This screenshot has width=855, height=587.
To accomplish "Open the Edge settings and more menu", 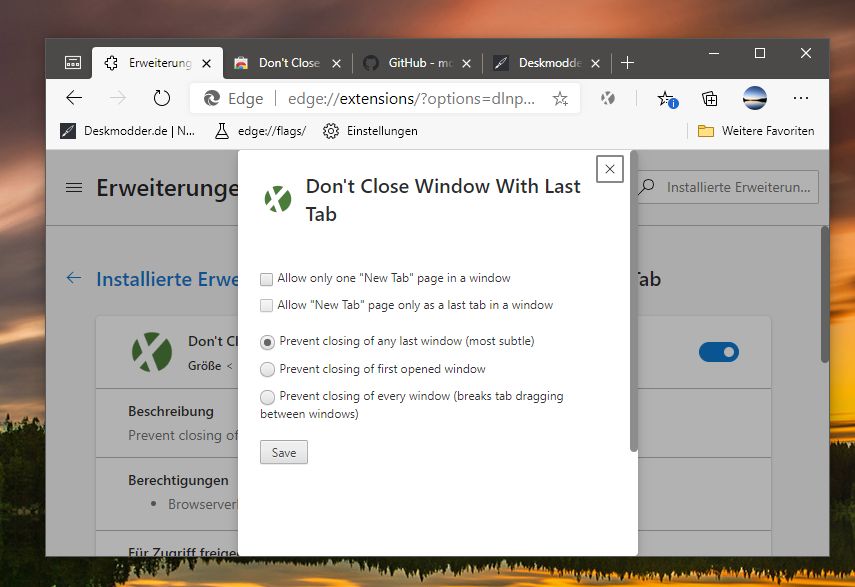I will pos(800,98).
